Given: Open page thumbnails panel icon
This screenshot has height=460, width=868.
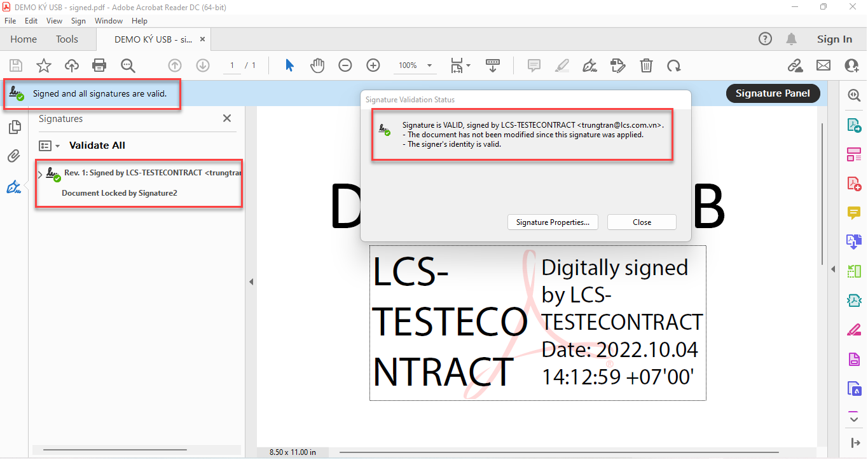Looking at the screenshot, I should click(14, 128).
